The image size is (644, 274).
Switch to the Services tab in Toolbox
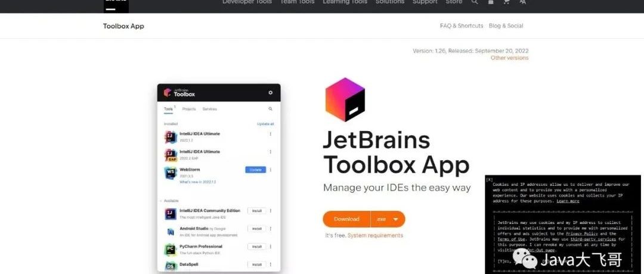click(209, 109)
